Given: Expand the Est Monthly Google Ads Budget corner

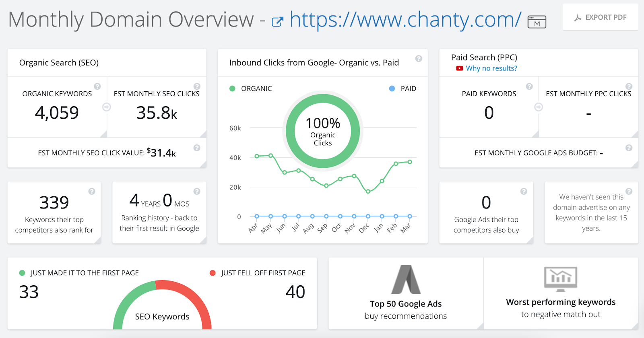Looking at the screenshot, I should [635, 164].
